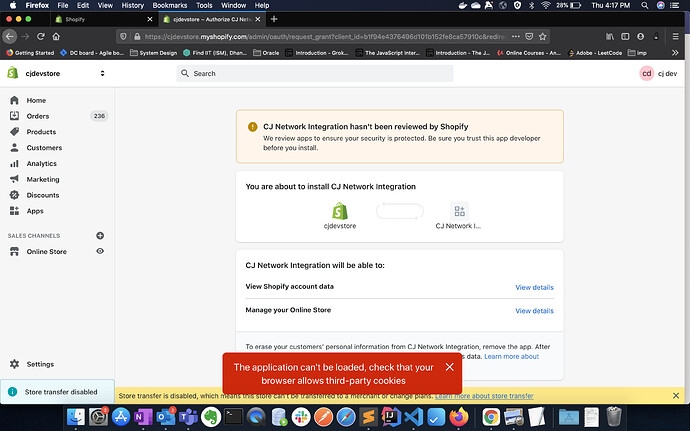Click site security shield icon in address bar

pos(124,37)
